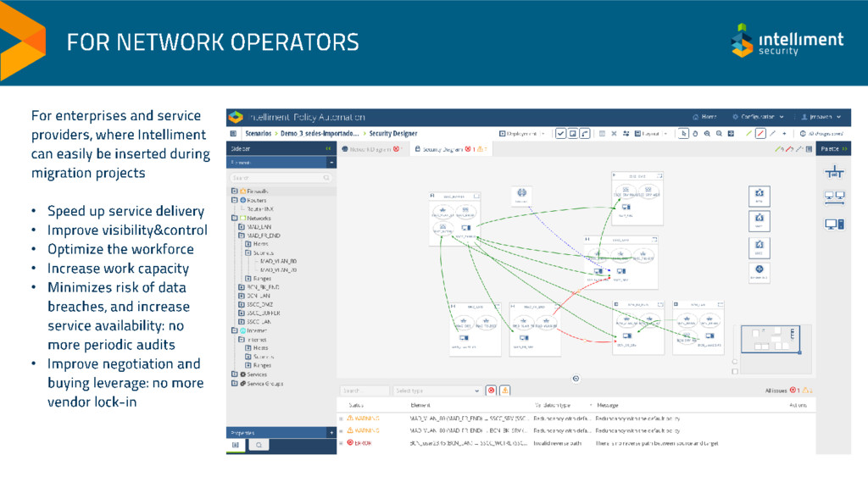Viewport: 868px width, 488px height.
Task: Click the topmost firewall node on canvas right
Action: (759, 195)
